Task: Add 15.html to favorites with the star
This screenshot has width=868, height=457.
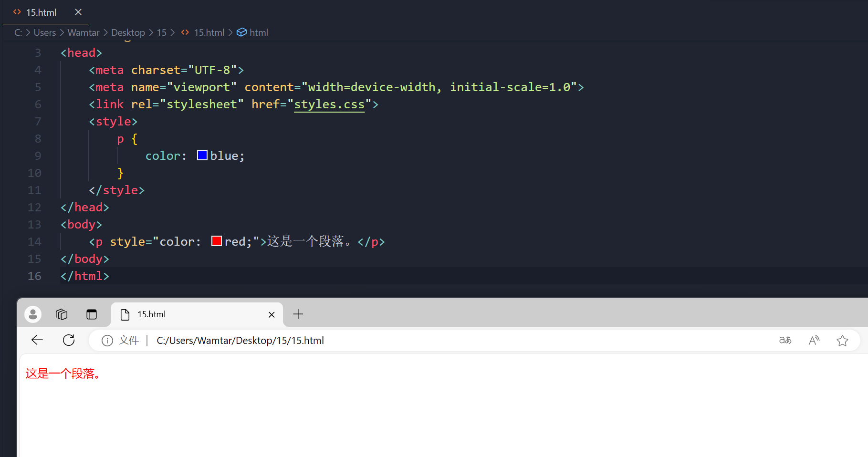Action: pyautogui.click(x=843, y=340)
